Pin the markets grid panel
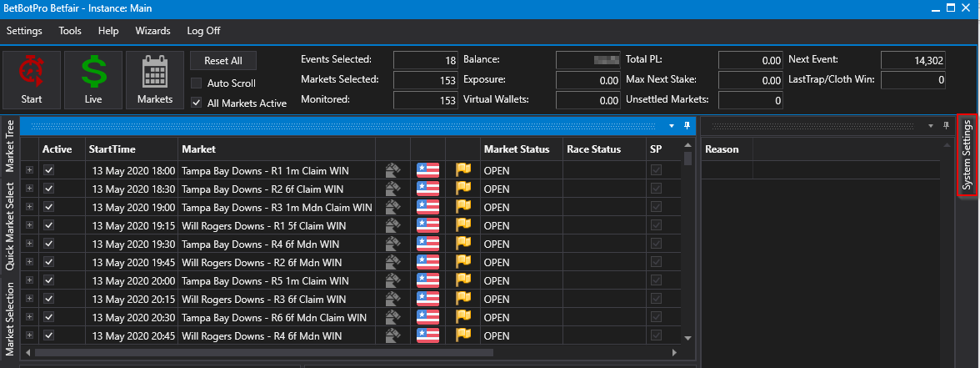980x368 pixels. [687, 126]
